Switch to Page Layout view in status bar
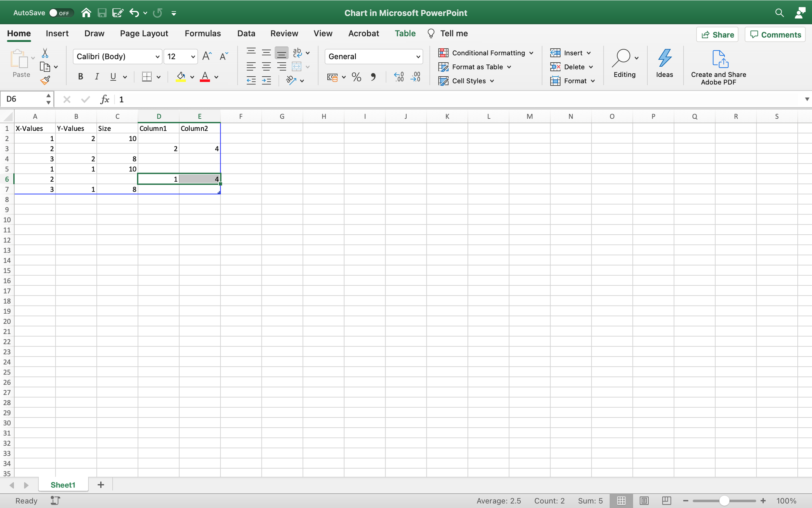812x508 pixels. click(x=644, y=501)
